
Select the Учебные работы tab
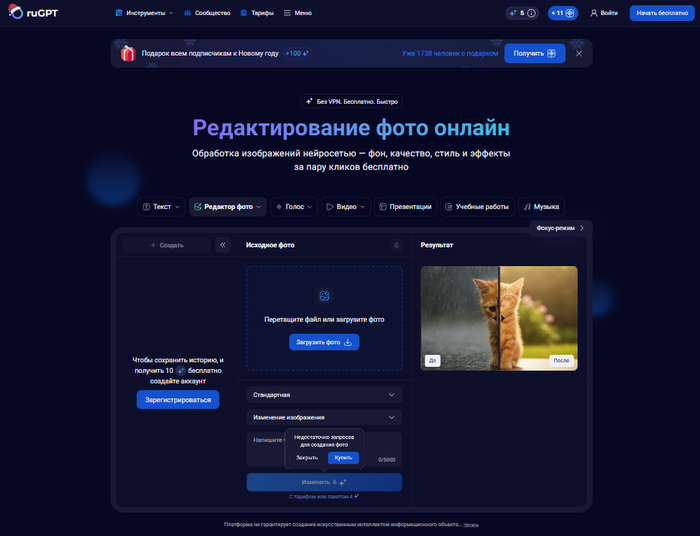point(478,207)
